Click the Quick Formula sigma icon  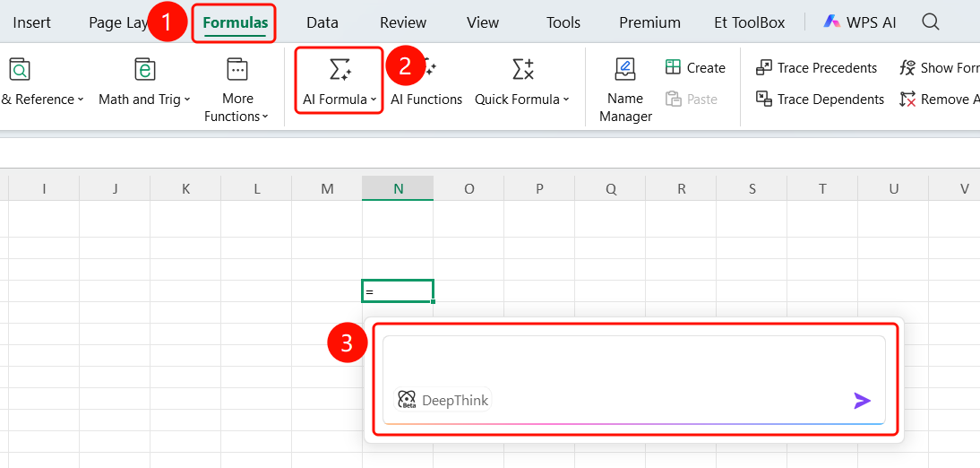pos(522,69)
